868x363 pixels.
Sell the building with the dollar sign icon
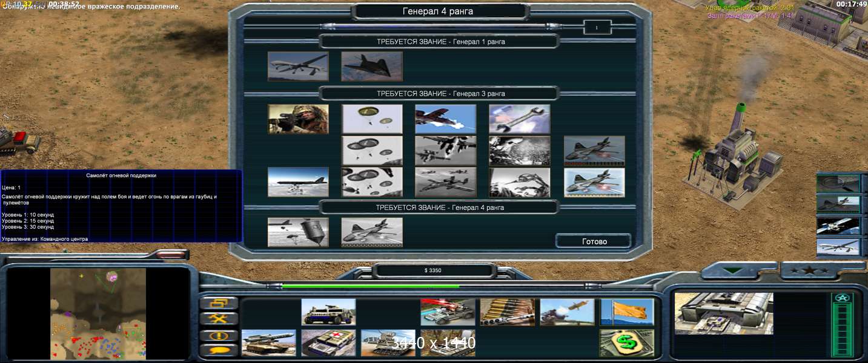coord(627,343)
